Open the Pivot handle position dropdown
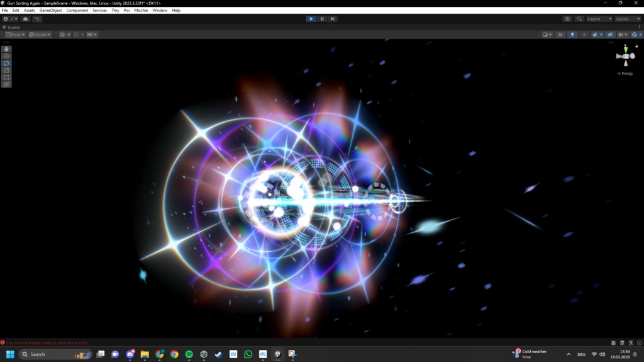This screenshot has width=644, height=362. point(15,35)
